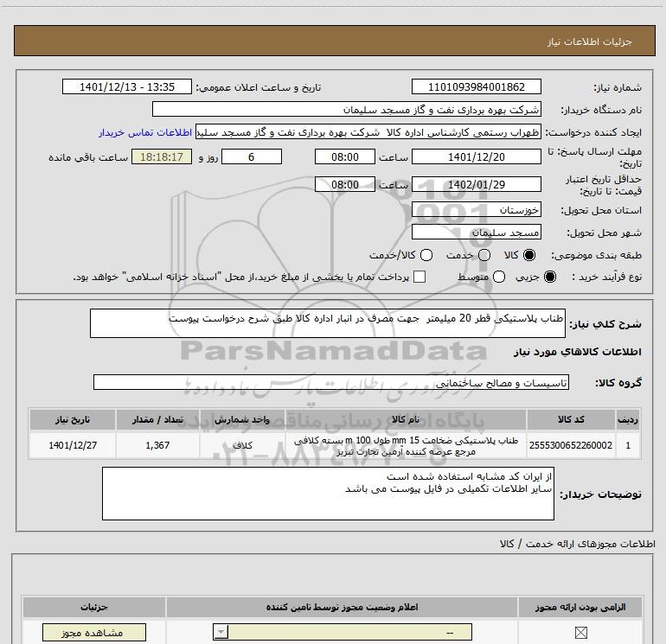This screenshot has height=644, width=666.
Task: Click the جزئیات column header in permits table
Action: [94, 607]
